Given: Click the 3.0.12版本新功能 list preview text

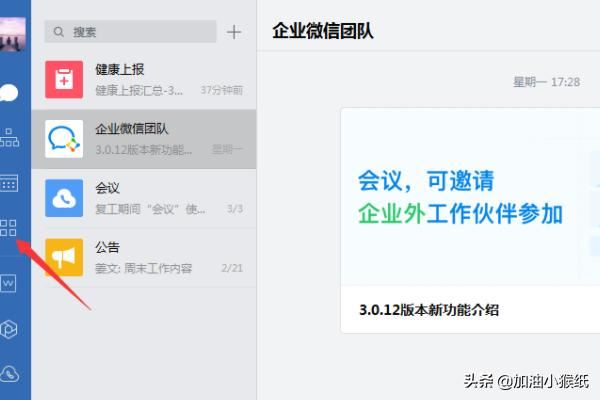Looking at the screenshot, I should tap(143, 150).
